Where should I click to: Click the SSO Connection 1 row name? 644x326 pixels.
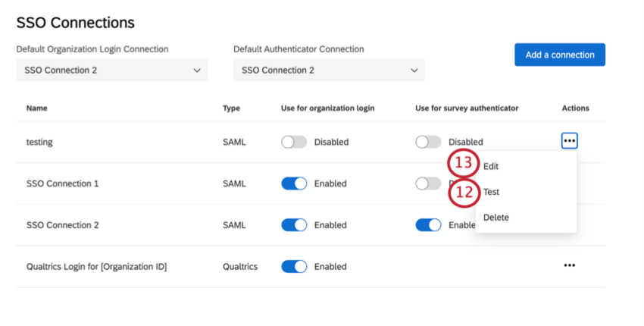pyautogui.click(x=62, y=183)
